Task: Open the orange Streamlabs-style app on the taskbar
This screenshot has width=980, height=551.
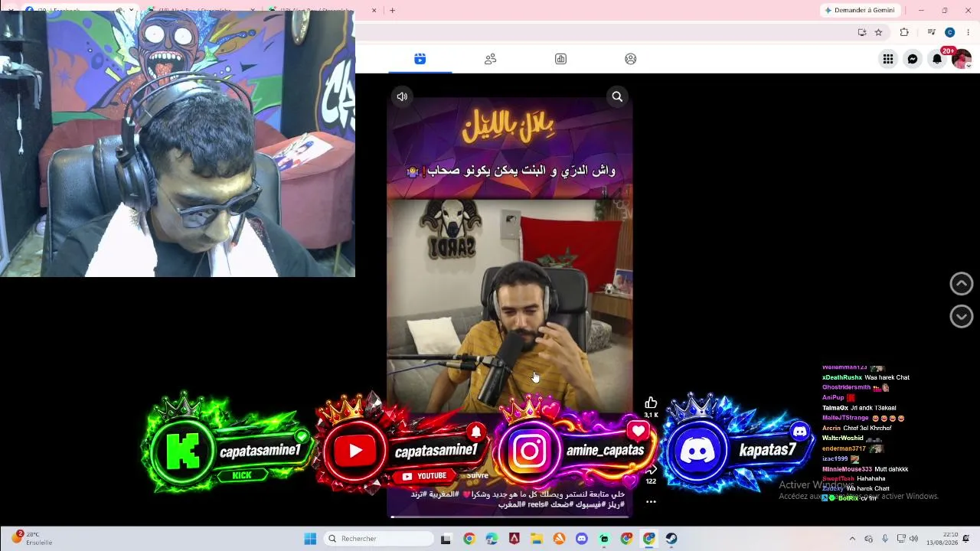Action: tap(559, 539)
